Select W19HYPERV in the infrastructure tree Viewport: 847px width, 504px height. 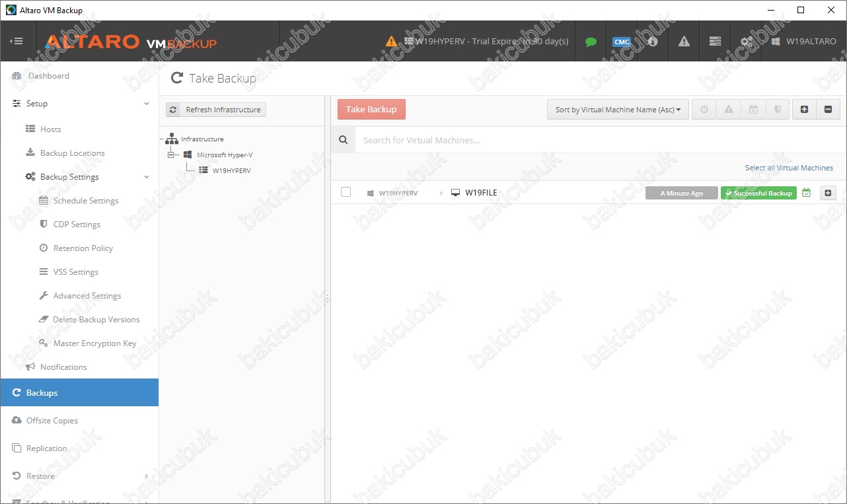[232, 170]
